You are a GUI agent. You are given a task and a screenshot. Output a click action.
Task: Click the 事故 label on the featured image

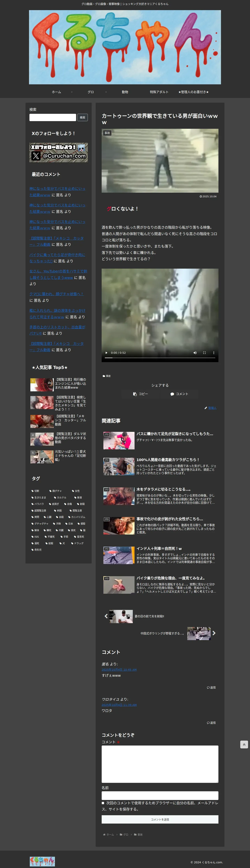pyautogui.click(x=107, y=133)
